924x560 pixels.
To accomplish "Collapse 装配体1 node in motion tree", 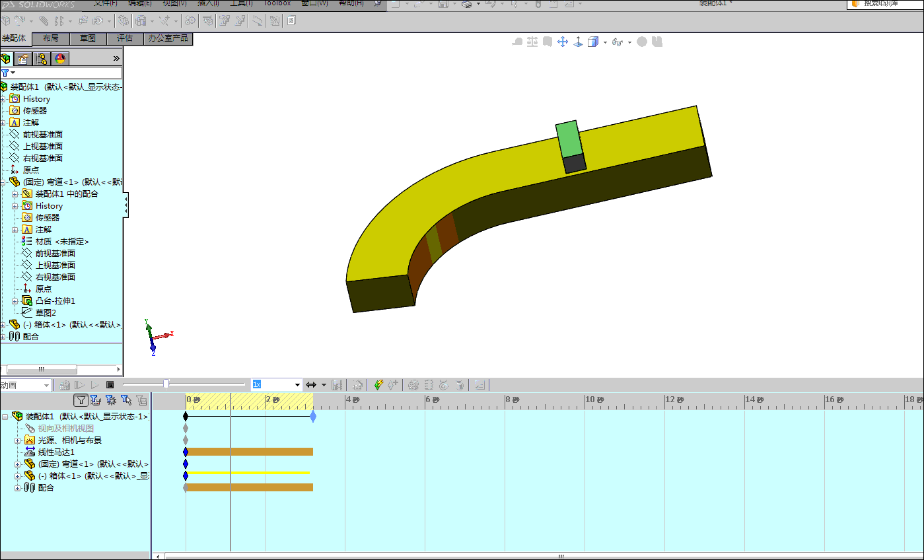I will click(5, 417).
